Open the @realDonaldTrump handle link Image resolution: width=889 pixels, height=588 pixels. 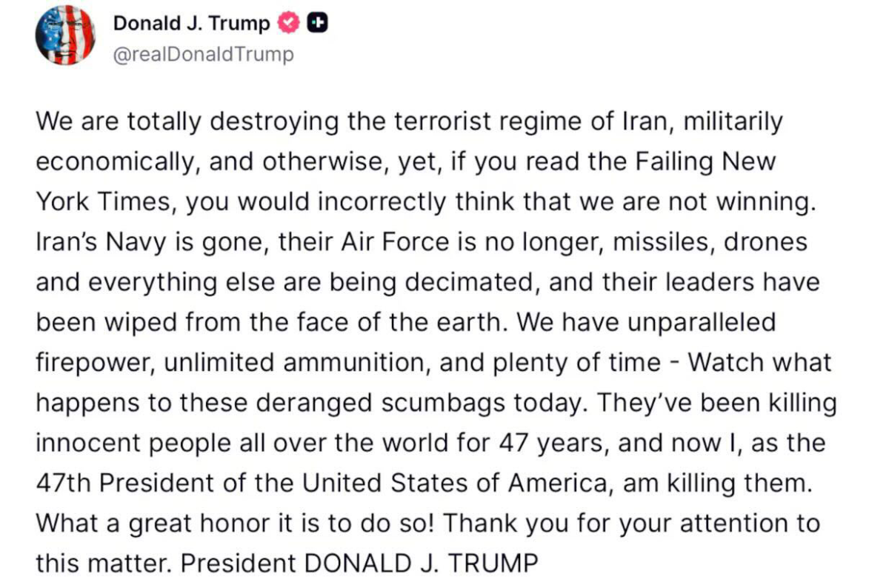[203, 55]
